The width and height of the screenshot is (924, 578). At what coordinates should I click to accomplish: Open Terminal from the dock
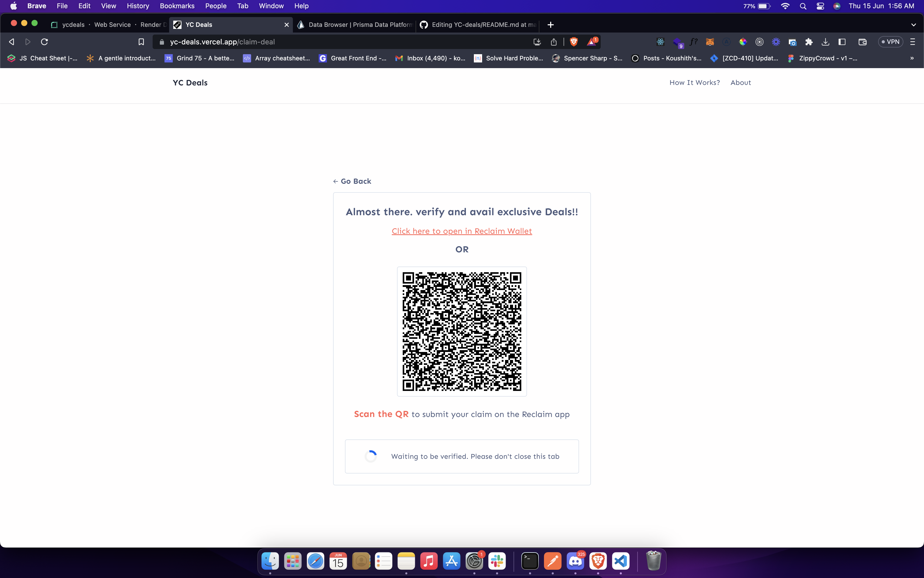[530, 561]
